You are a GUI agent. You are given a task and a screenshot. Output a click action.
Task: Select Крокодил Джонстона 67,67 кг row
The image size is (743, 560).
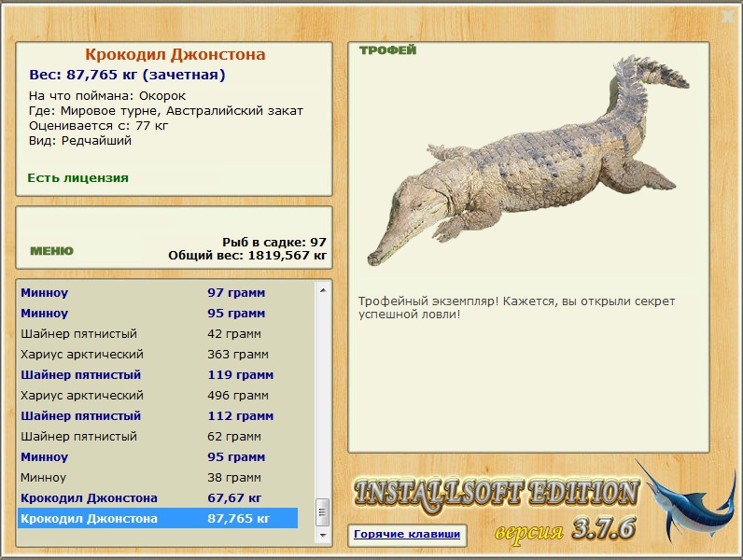[x=159, y=498]
